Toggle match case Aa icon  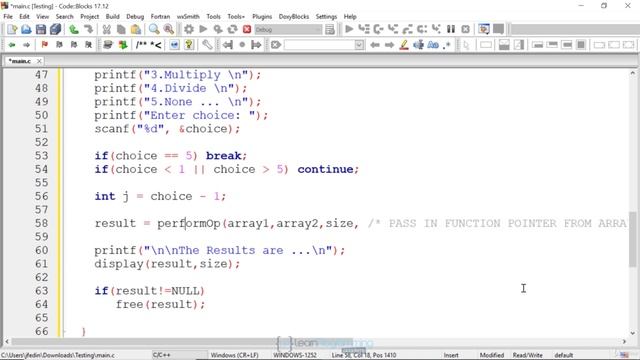tap(433, 45)
